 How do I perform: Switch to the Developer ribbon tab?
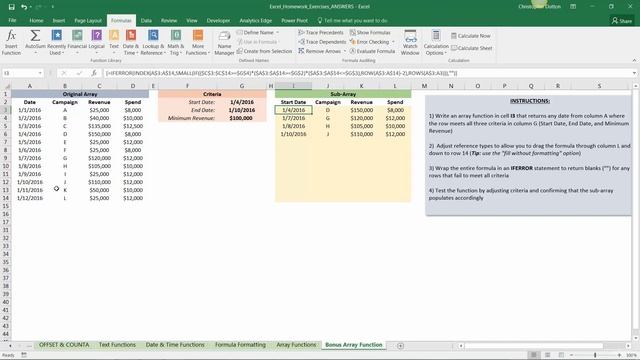pyautogui.click(x=218, y=20)
